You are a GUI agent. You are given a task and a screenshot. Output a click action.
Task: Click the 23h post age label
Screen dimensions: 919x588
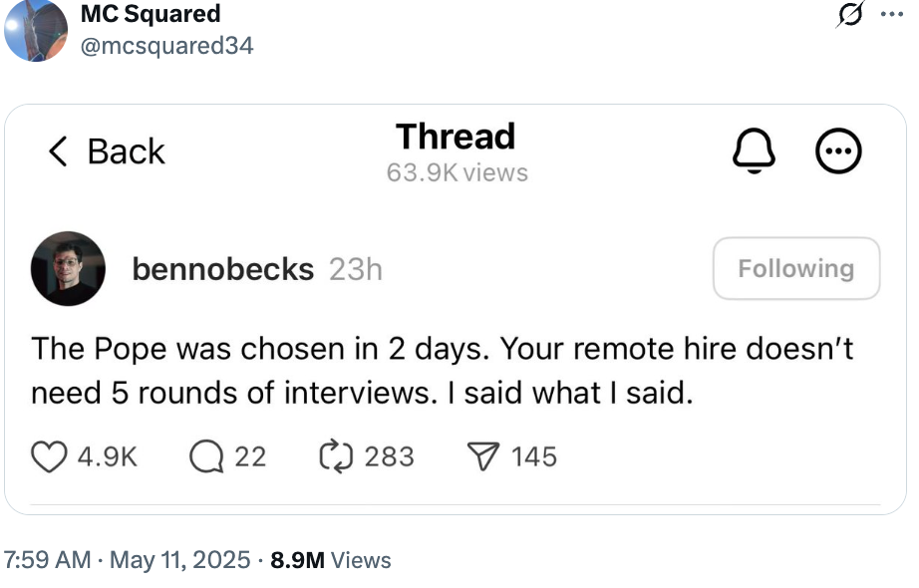(355, 268)
